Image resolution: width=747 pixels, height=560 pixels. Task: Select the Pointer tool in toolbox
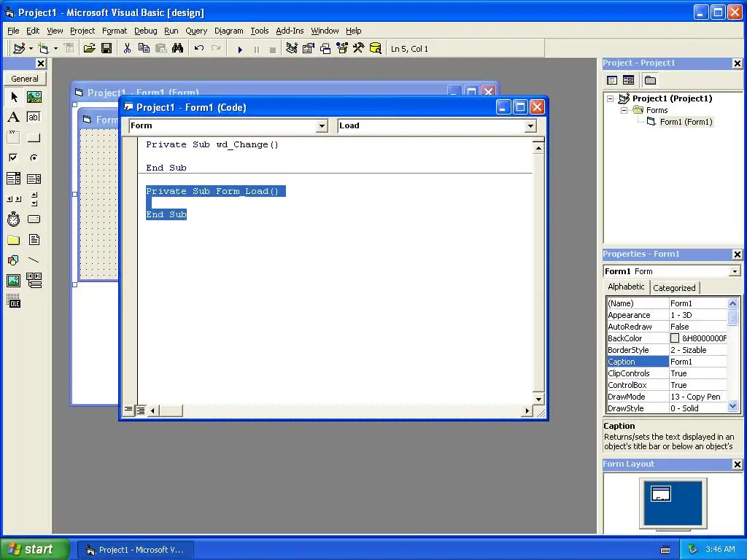14,97
